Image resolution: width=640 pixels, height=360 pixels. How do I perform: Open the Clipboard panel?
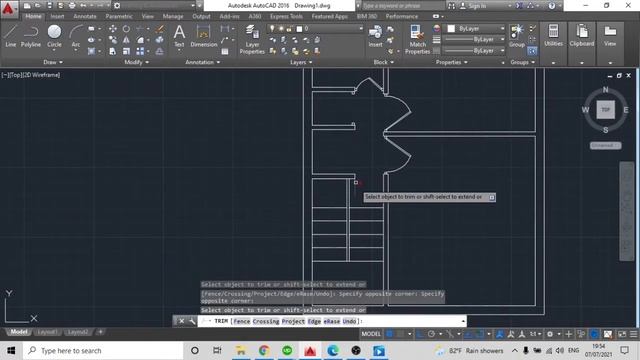(582, 36)
